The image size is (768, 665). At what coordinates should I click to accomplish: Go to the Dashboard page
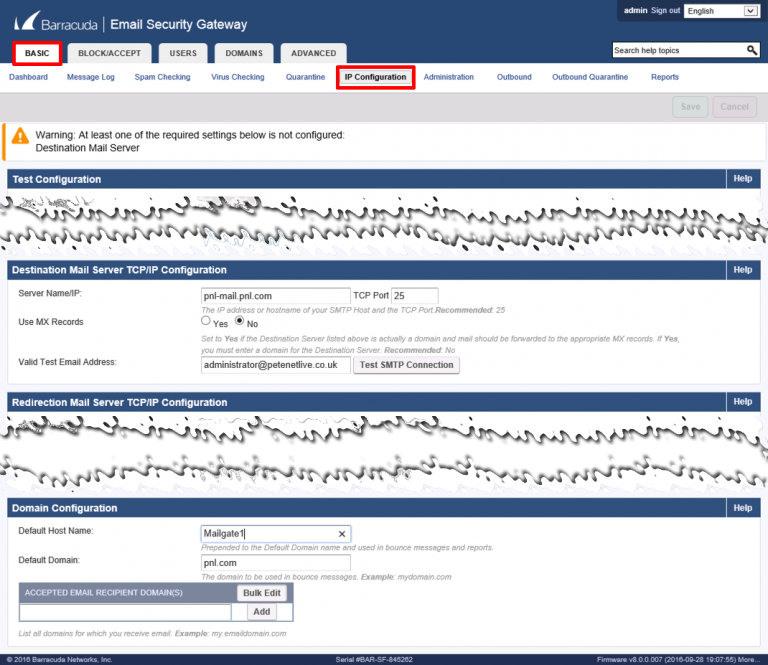(28, 77)
